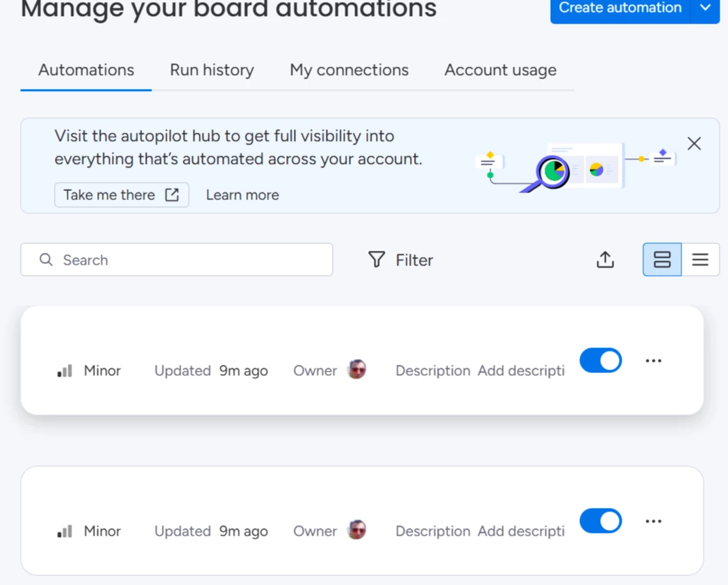
Task: Click 9m ago in the first card
Action: pos(244,371)
